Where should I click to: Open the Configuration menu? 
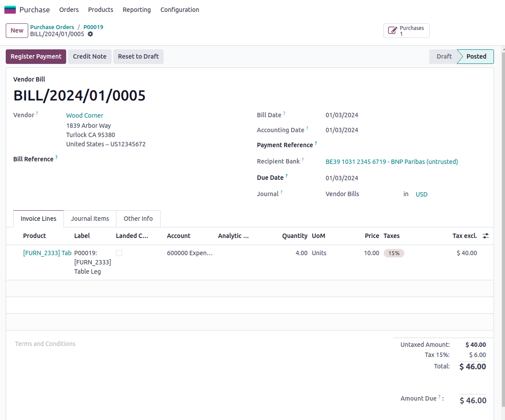tap(180, 9)
